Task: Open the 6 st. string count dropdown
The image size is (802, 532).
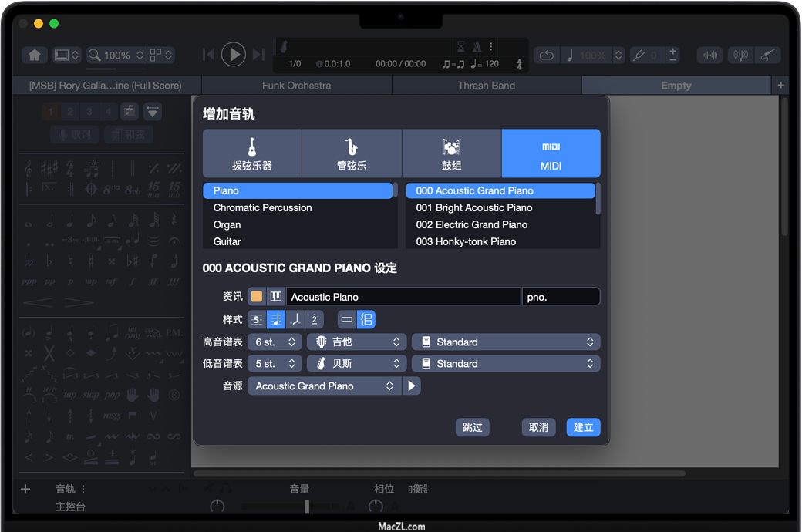Action: [x=275, y=342]
